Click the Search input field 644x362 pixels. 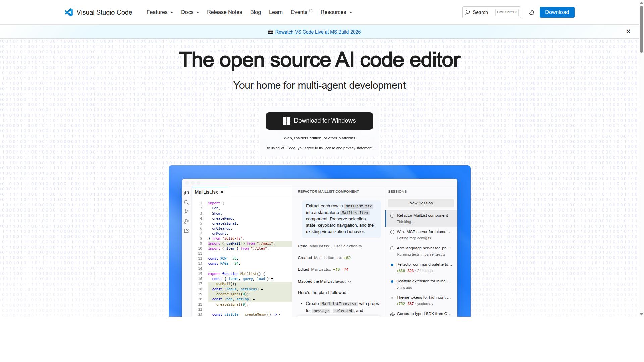pyautogui.click(x=491, y=12)
